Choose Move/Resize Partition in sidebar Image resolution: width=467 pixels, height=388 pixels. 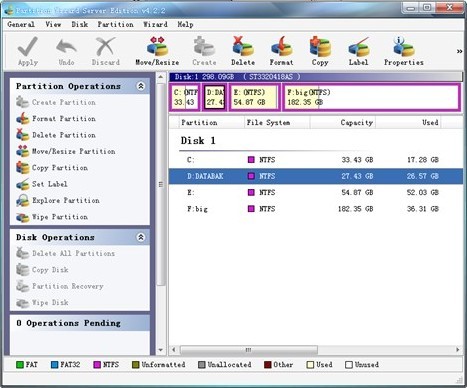click(x=66, y=151)
